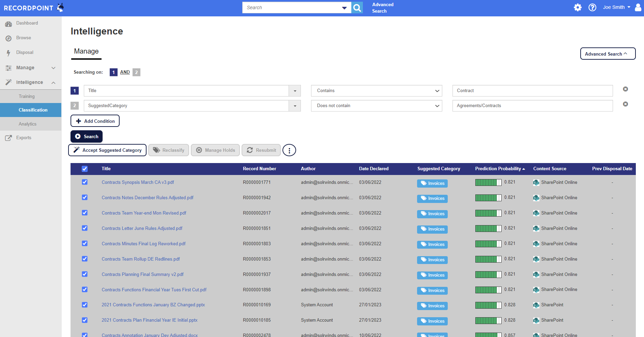Click Invoices tag for Contracts Notes December
The height and width of the screenshot is (337, 644).
coord(432,198)
